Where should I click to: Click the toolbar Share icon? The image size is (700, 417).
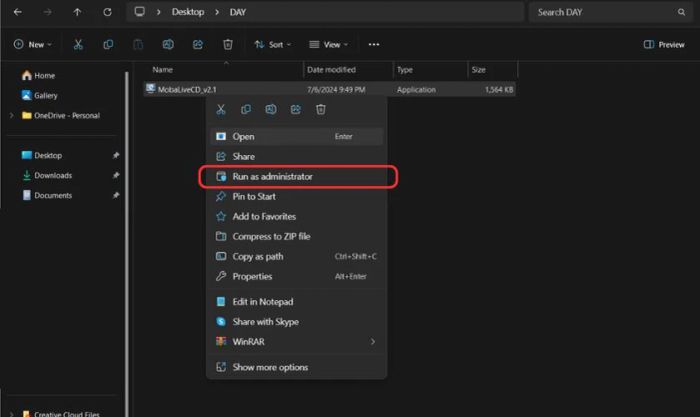click(198, 44)
